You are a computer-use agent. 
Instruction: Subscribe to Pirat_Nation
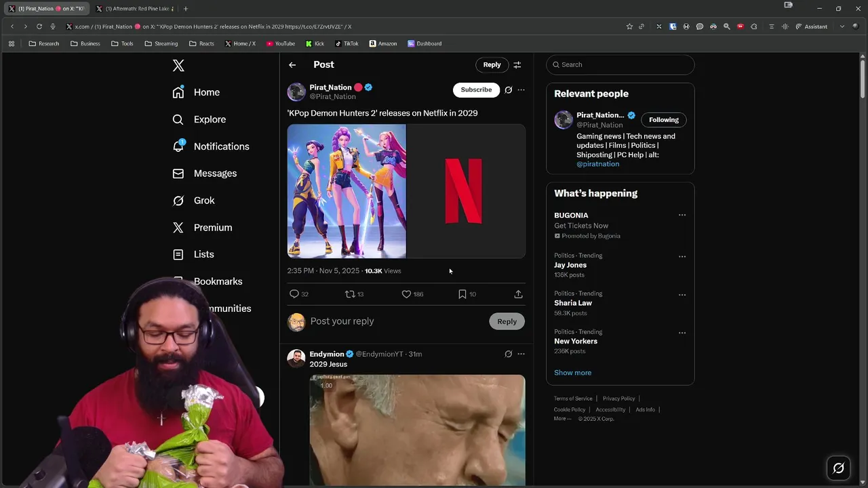click(476, 89)
